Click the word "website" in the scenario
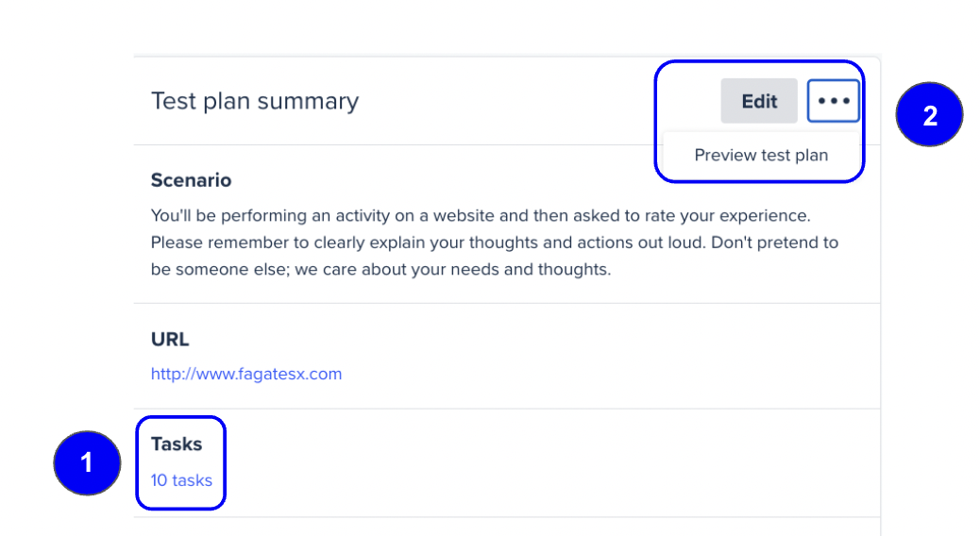 point(464,215)
